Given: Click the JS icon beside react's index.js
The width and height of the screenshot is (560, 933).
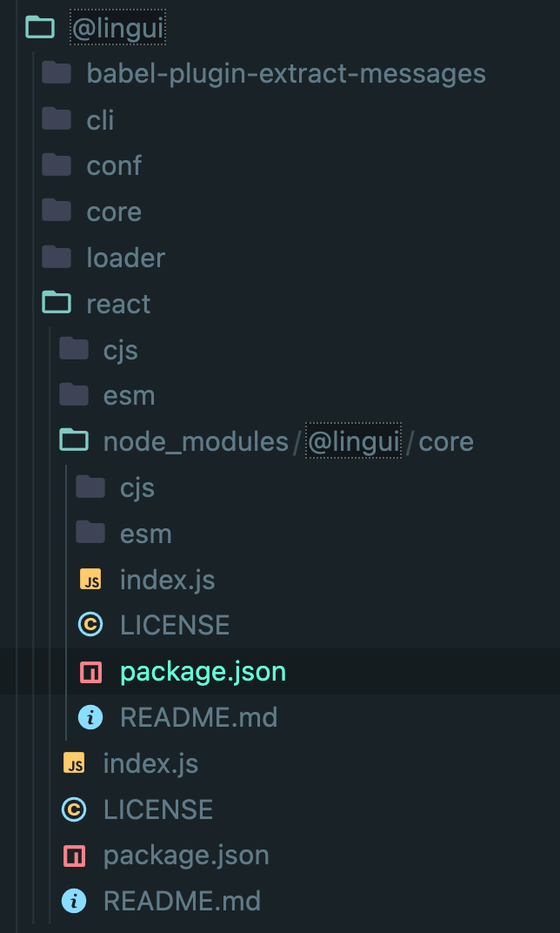Looking at the screenshot, I should 74,763.
